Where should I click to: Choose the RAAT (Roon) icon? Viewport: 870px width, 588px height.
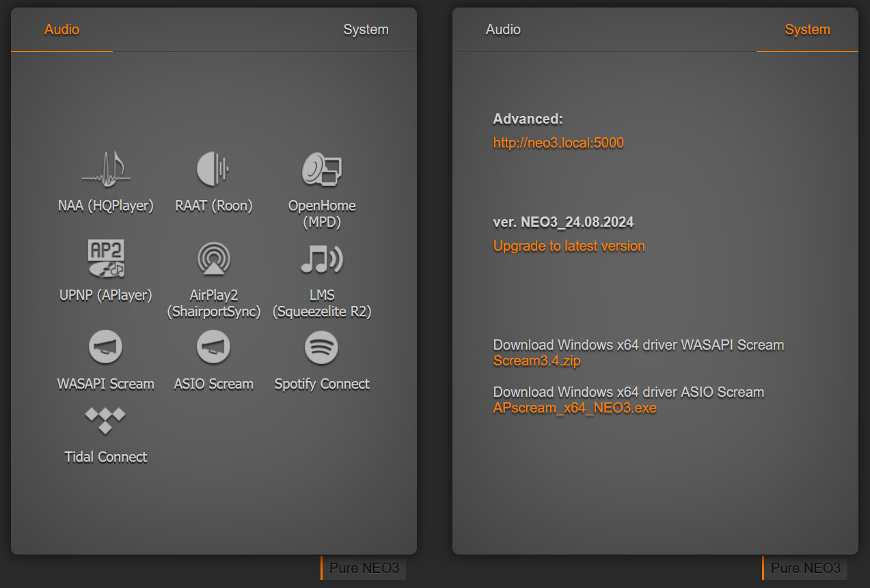pyautogui.click(x=213, y=169)
